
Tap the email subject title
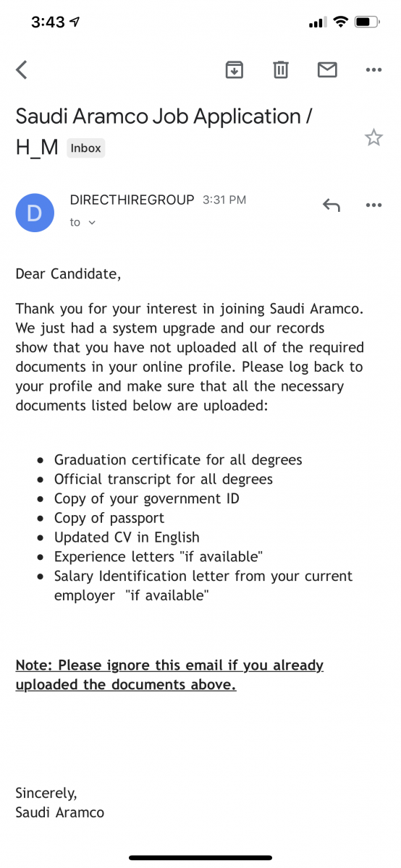pos(165,131)
